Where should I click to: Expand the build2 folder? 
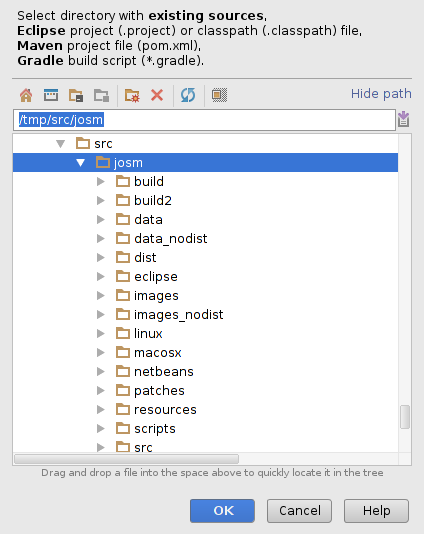point(100,201)
